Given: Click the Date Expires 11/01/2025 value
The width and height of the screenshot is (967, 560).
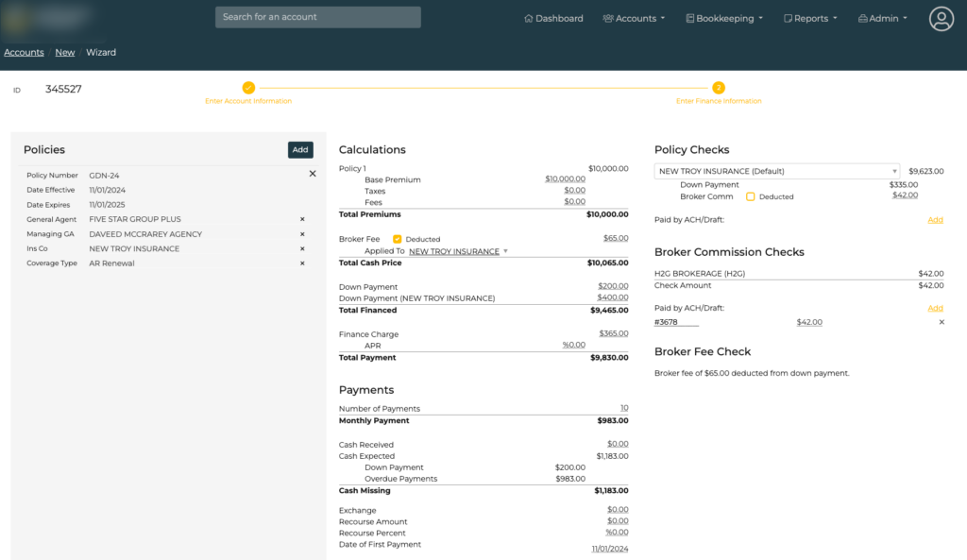Looking at the screenshot, I should click(x=108, y=205).
